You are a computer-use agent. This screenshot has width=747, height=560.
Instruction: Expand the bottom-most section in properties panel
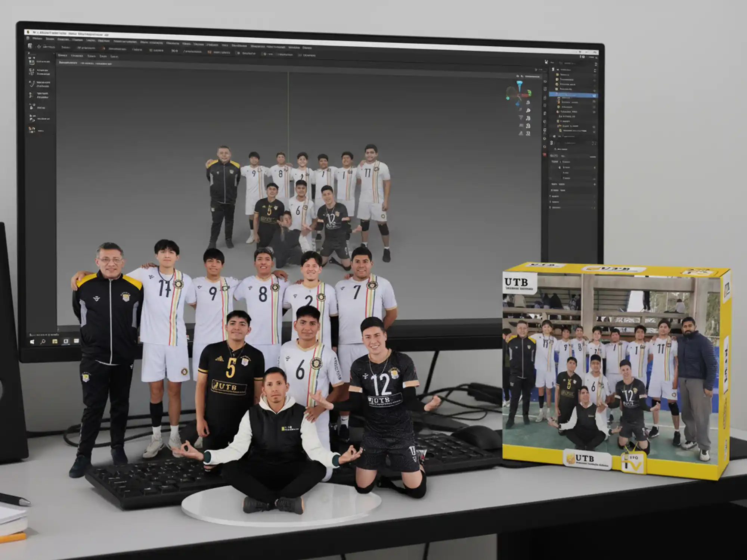click(551, 207)
